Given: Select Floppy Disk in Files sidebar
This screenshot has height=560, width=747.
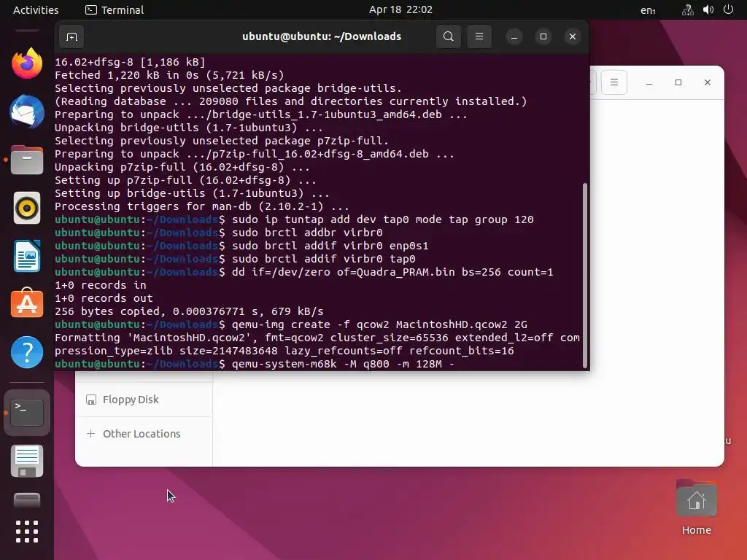Looking at the screenshot, I should pos(144,400).
